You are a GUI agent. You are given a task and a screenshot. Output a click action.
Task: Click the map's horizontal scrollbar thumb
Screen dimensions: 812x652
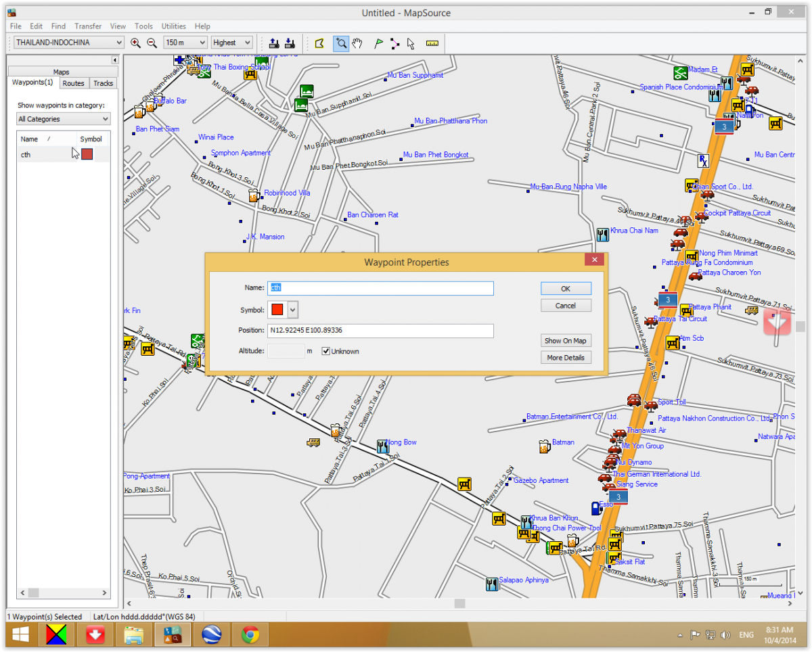[x=460, y=603]
